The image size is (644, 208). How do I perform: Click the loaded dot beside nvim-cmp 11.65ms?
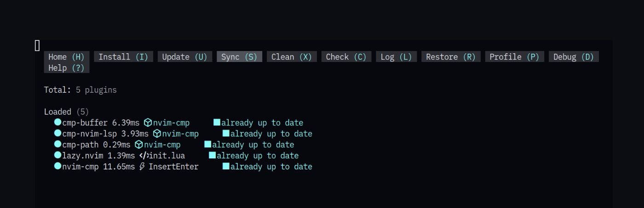[57, 166]
